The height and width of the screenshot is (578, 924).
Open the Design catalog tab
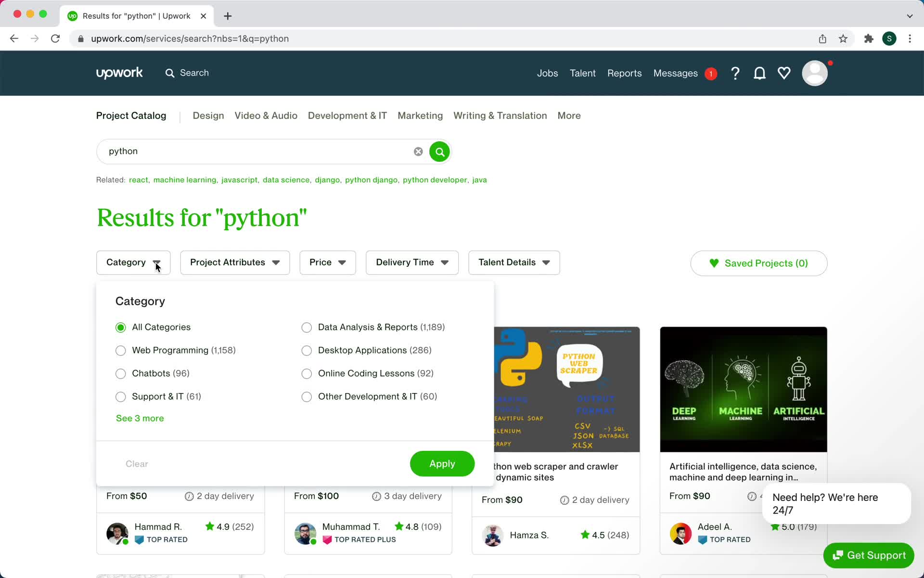(208, 116)
